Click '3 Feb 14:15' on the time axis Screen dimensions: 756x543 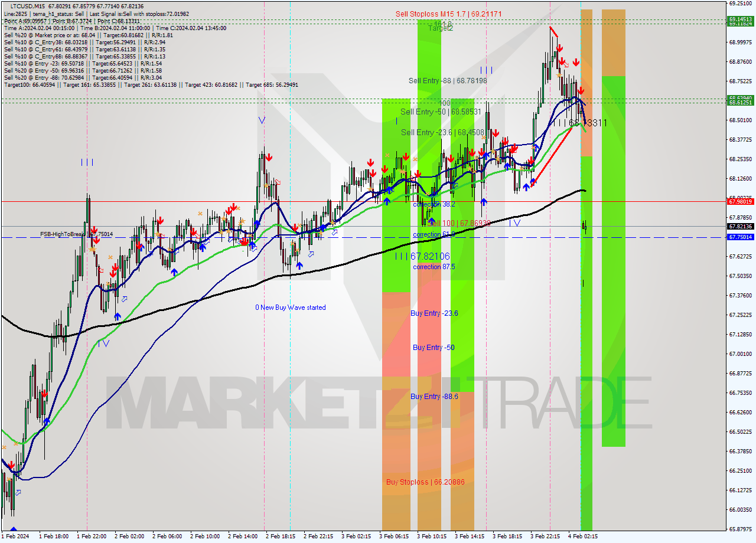tap(470, 537)
